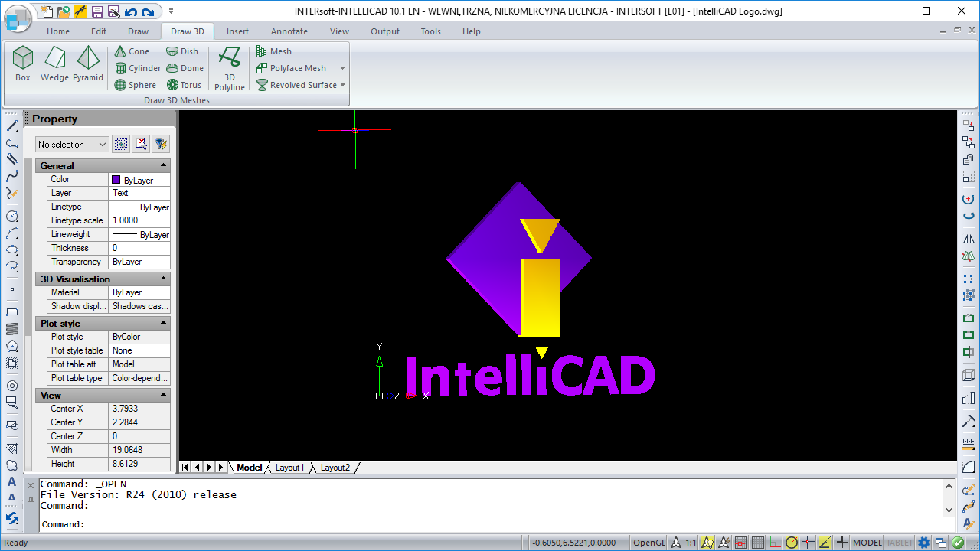Draw a Torus mesh

(184, 85)
